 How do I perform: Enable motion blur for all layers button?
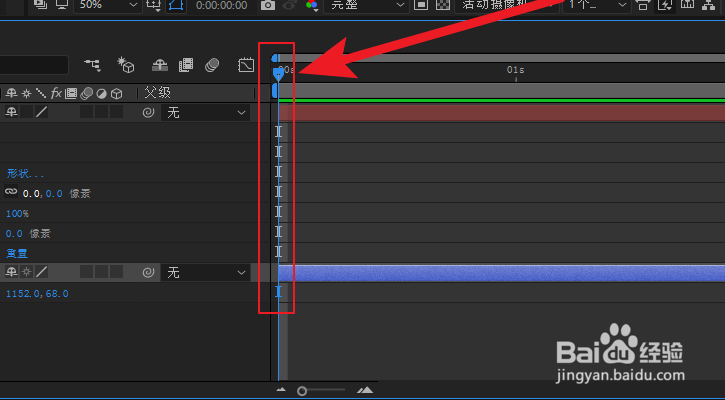coord(212,65)
